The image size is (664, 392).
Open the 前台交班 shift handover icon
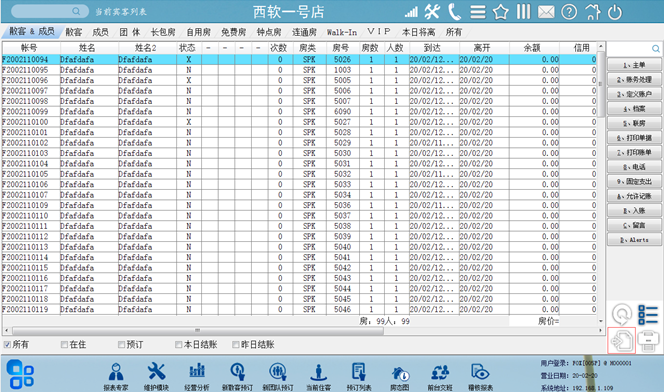click(440, 376)
